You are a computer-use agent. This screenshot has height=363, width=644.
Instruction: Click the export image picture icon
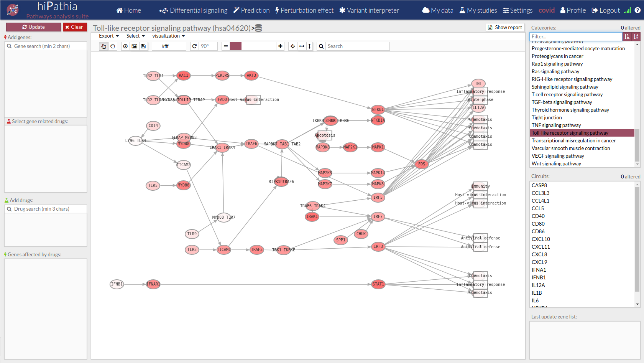click(x=135, y=46)
